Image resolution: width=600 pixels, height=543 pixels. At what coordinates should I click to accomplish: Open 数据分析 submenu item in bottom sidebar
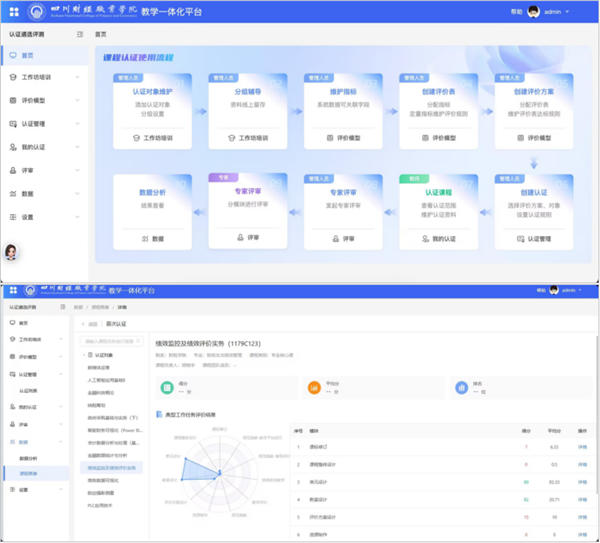[34, 457]
